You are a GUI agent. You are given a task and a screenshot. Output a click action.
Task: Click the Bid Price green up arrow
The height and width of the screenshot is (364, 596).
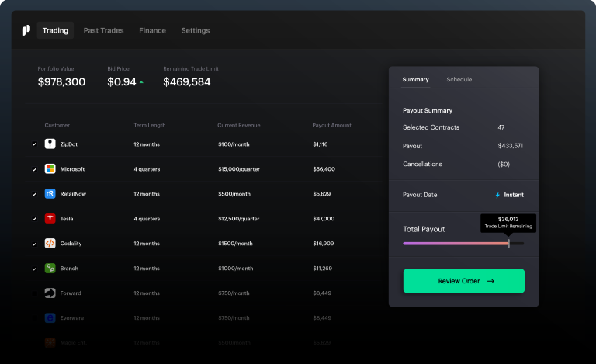point(141,82)
